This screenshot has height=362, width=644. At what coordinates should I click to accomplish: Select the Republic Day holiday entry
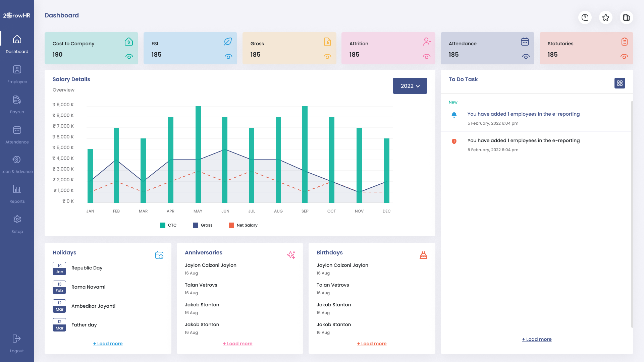point(87,268)
